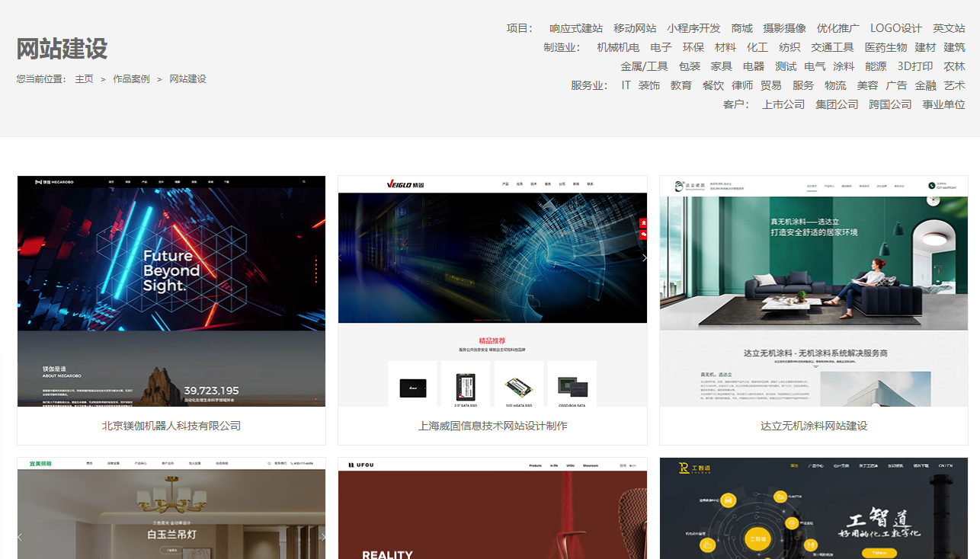
Task: Select the 金融 service filter
Action: coord(925,85)
